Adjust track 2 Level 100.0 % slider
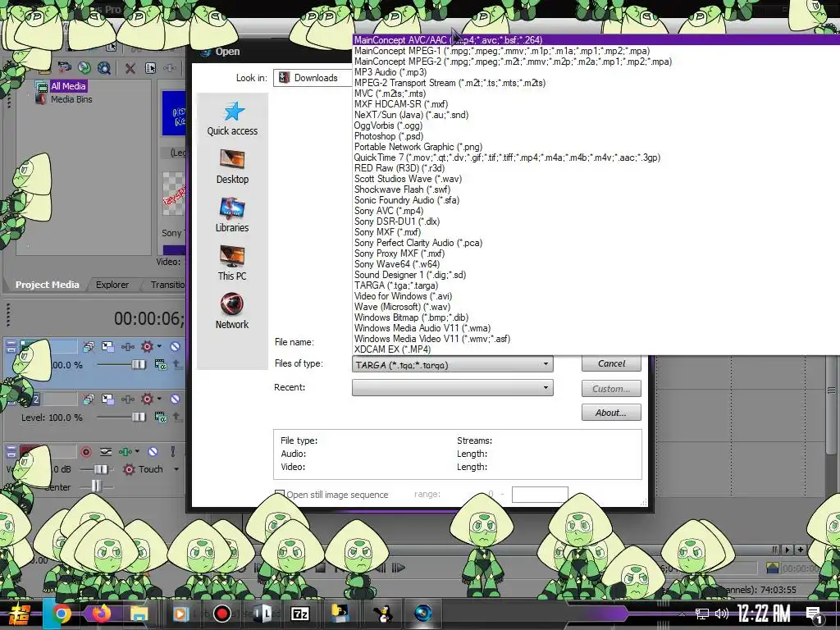 (138, 417)
